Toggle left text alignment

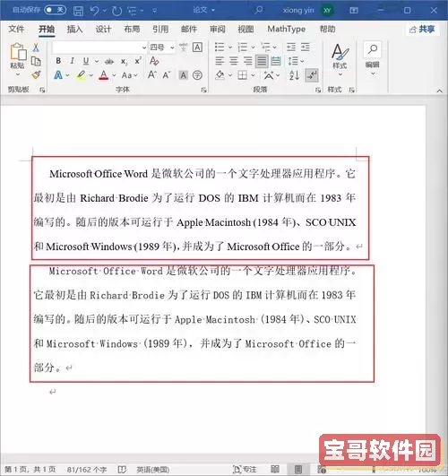(x=220, y=61)
